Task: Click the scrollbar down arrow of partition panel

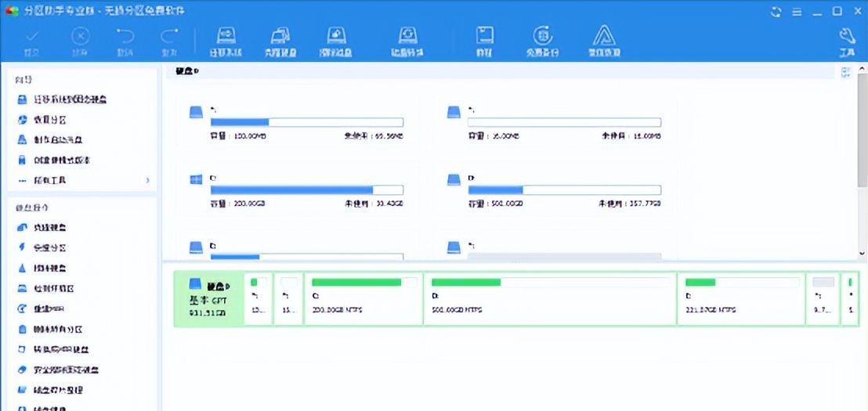Action: [862, 254]
